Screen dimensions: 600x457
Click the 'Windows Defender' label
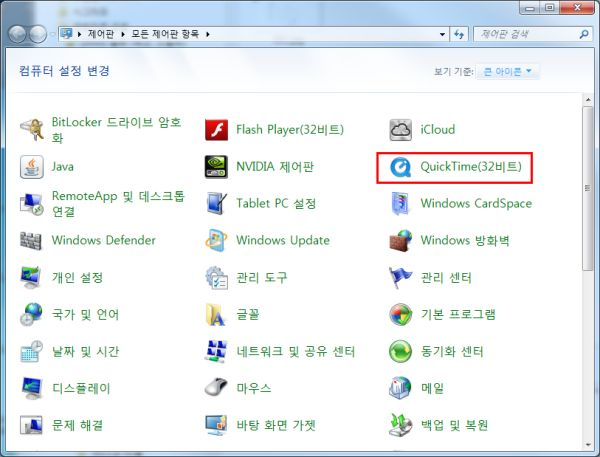(104, 240)
